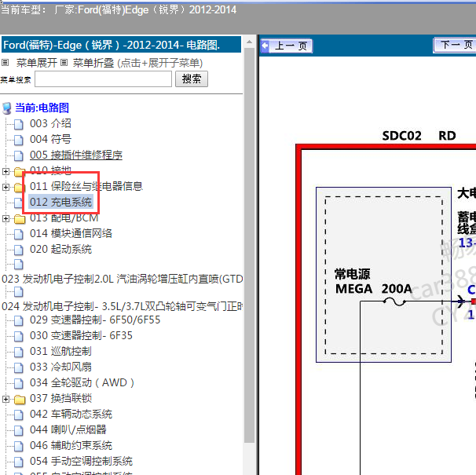Click the page icon beside 044 喇叭/点烟器

(19, 430)
